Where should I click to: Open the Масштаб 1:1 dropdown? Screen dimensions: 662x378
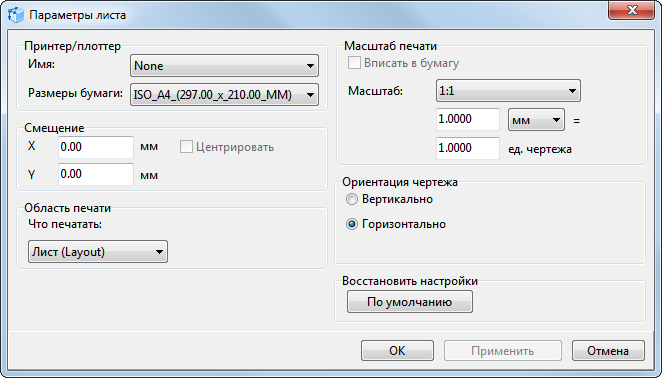(508, 90)
